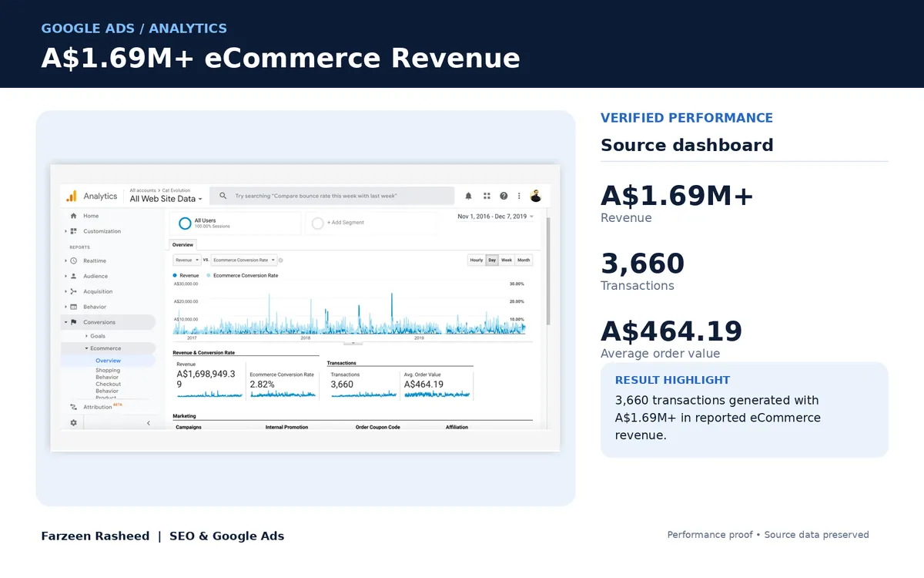The height and width of the screenshot is (578, 924).
Task: Click + Add Segment
Action: (x=346, y=223)
